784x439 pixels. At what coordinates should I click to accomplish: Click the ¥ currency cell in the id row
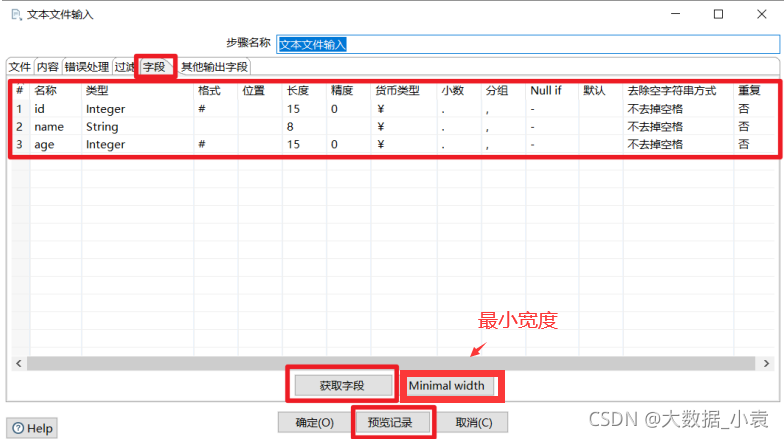[x=404, y=108]
